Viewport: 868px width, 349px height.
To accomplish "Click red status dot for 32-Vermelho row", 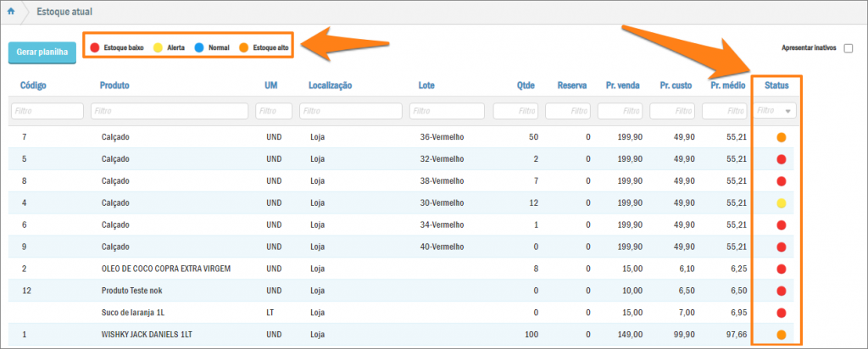I will tap(781, 159).
